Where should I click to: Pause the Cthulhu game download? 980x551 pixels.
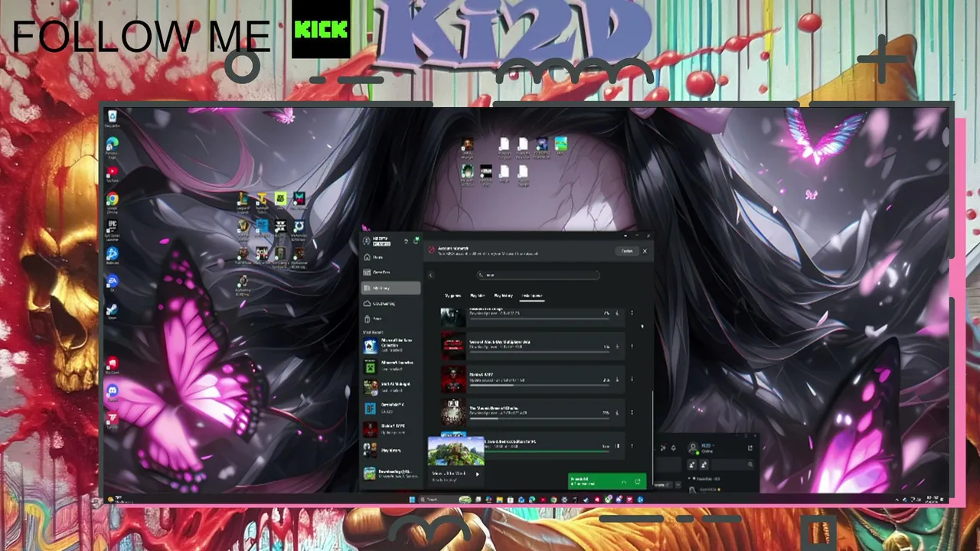[616, 413]
